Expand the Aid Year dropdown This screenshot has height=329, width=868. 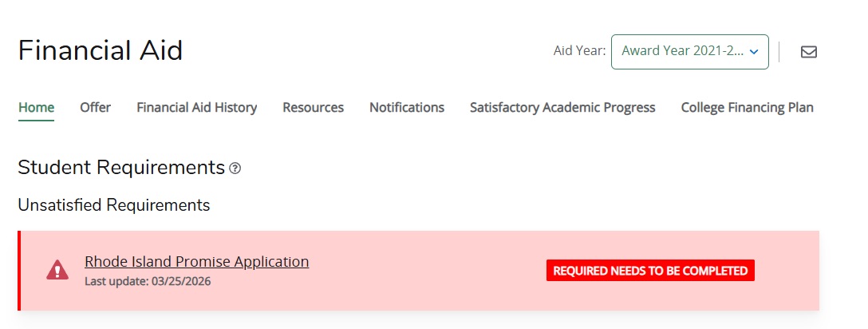[x=689, y=52]
